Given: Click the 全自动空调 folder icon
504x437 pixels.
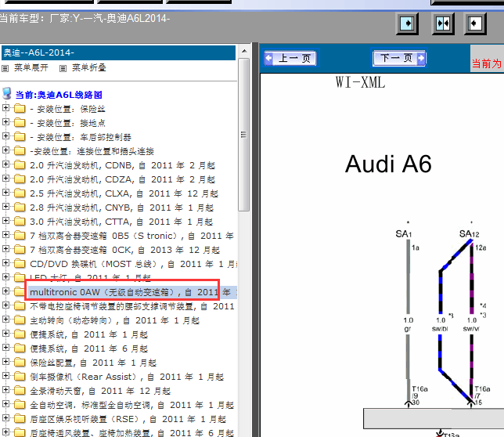Looking at the screenshot, I should coord(20,405).
